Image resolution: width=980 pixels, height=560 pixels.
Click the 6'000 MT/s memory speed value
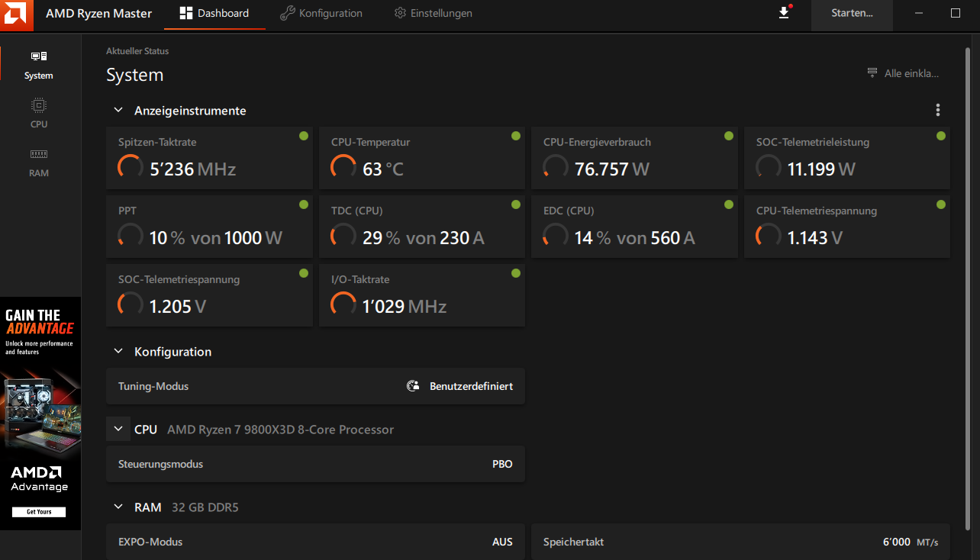(x=911, y=542)
